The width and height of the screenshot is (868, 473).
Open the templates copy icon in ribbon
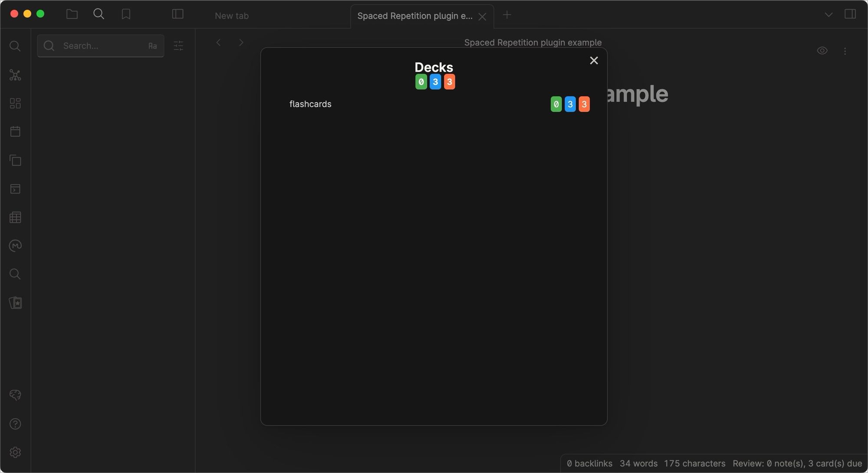[15, 160]
